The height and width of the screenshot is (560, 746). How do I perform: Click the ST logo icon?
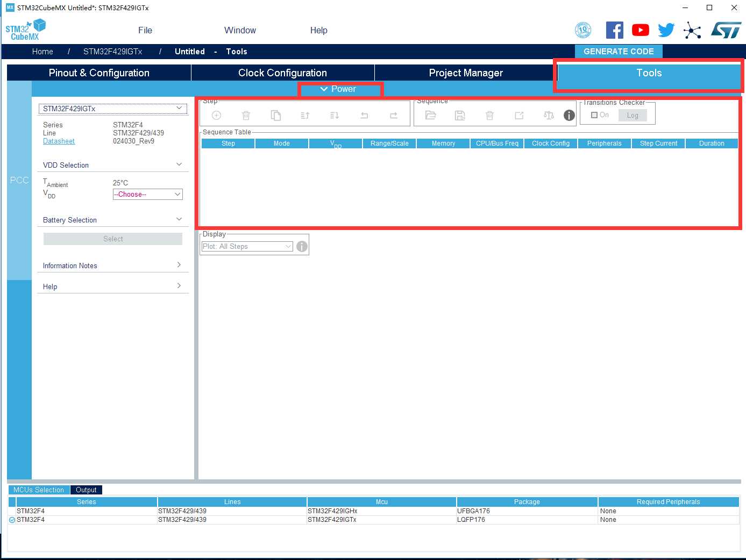click(726, 30)
